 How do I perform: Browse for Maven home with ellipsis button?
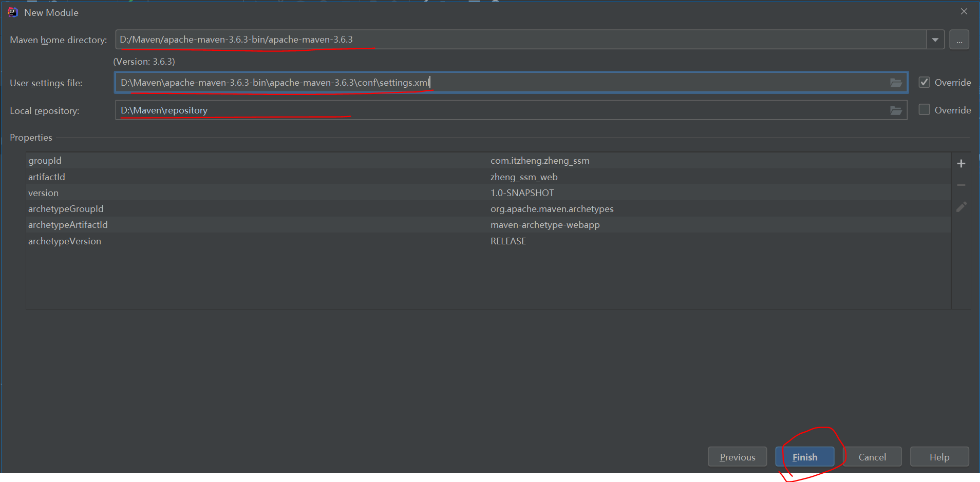(x=959, y=40)
